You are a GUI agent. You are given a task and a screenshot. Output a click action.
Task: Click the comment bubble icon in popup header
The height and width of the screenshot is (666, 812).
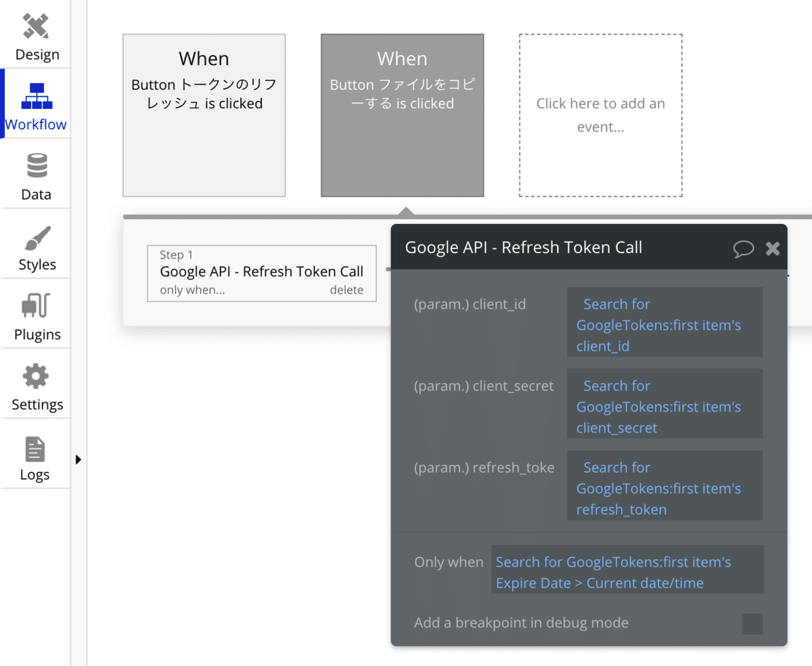click(743, 248)
